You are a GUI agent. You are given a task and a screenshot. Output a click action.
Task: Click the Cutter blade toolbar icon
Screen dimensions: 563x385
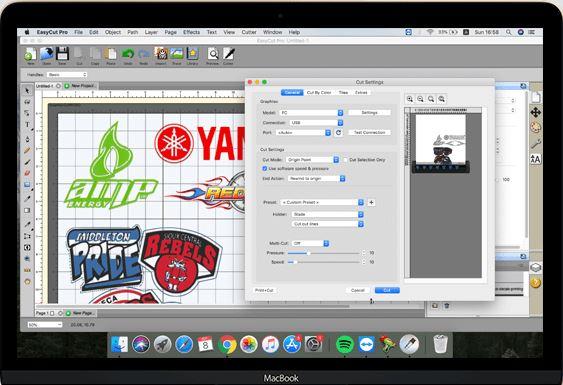[x=228, y=54]
